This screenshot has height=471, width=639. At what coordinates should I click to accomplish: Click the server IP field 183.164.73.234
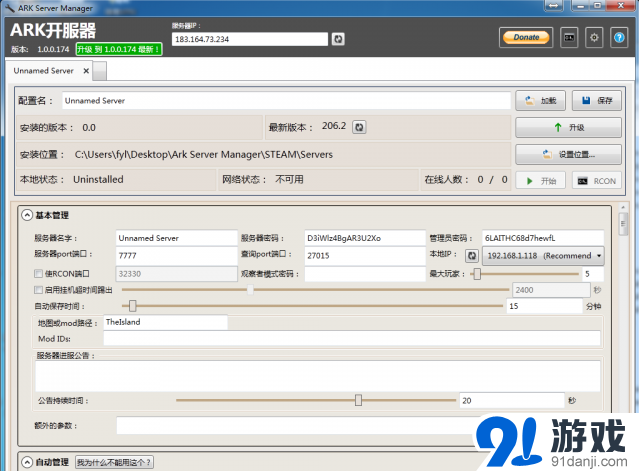(250, 39)
